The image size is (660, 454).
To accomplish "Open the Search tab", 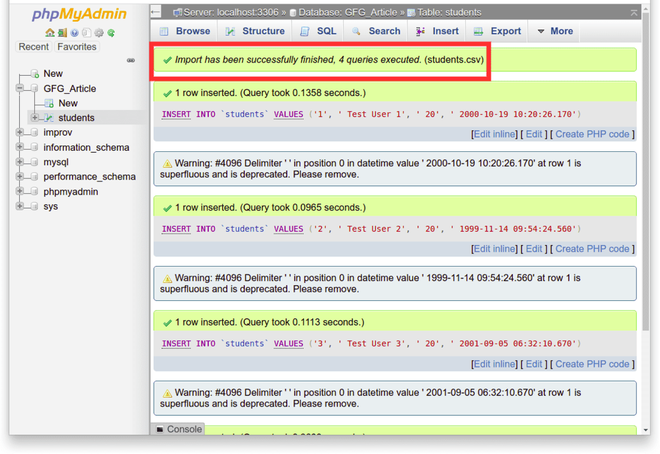I will pyautogui.click(x=376, y=31).
